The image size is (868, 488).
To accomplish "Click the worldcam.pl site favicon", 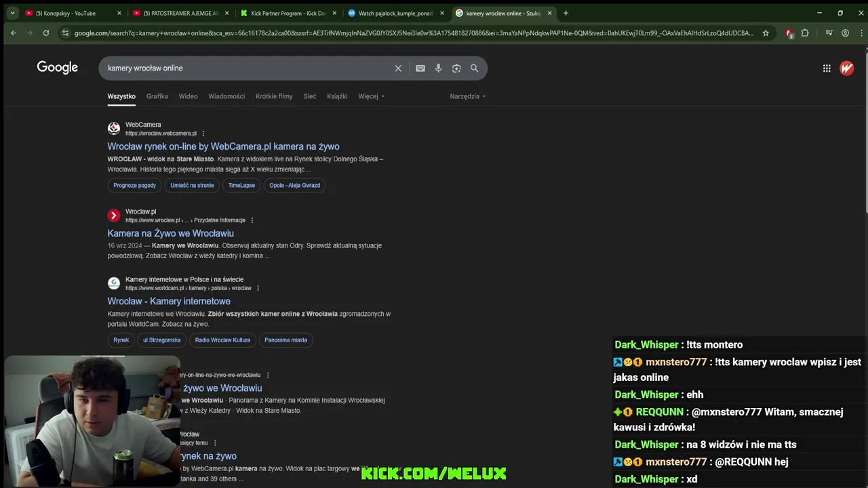I will 114,283.
